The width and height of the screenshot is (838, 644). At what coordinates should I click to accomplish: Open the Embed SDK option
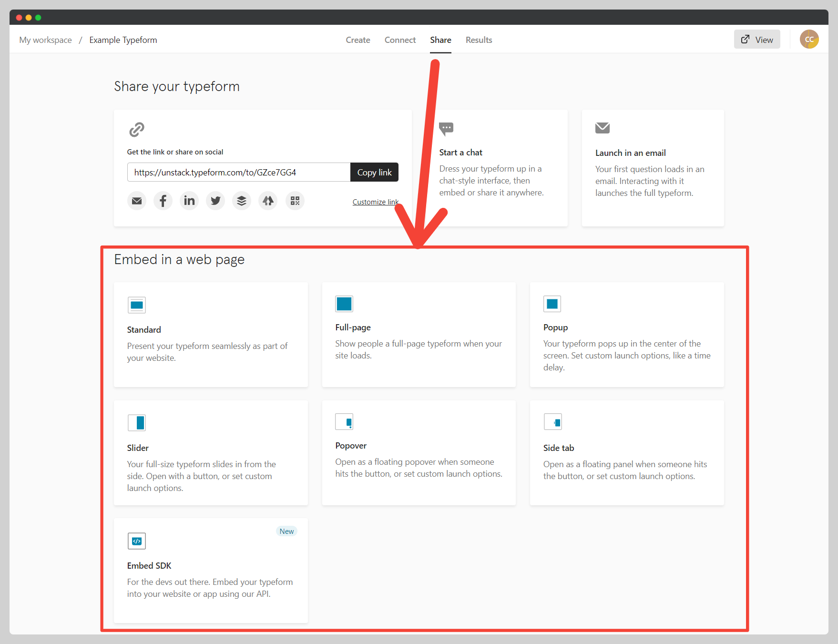(137, 541)
